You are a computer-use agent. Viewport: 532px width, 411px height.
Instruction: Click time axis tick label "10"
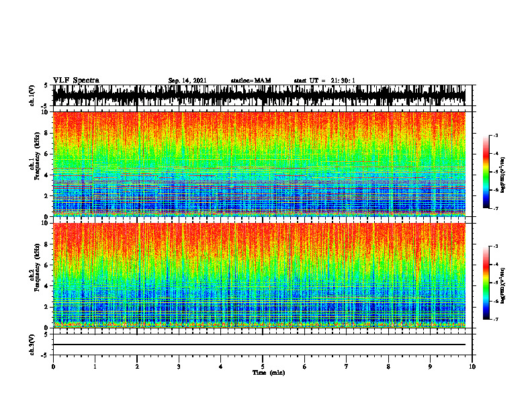point(472,367)
